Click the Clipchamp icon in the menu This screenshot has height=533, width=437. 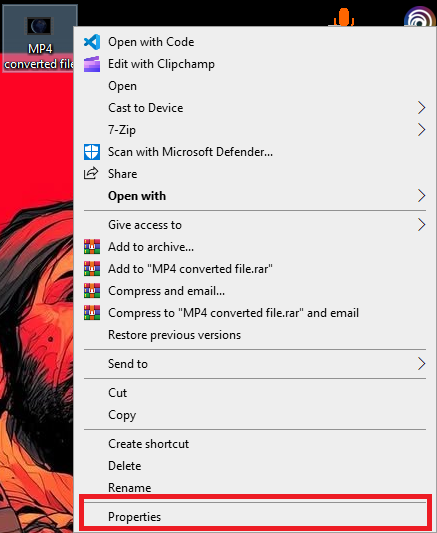(x=92, y=64)
